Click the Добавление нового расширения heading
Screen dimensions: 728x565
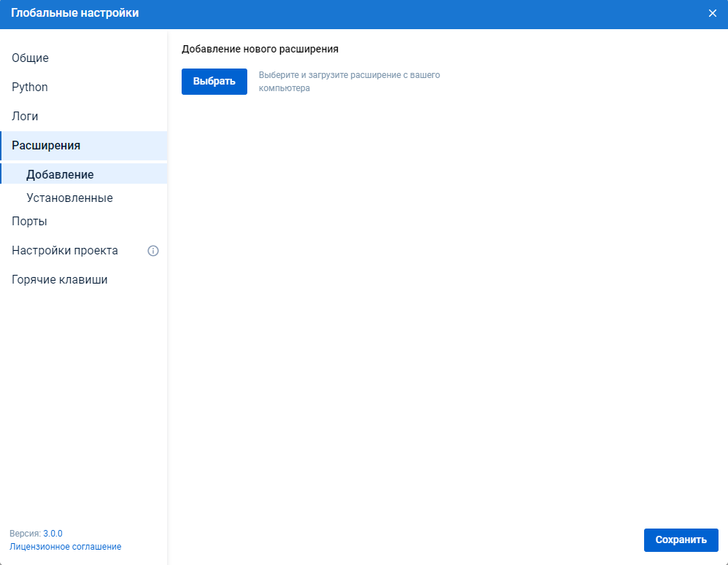[260, 50]
